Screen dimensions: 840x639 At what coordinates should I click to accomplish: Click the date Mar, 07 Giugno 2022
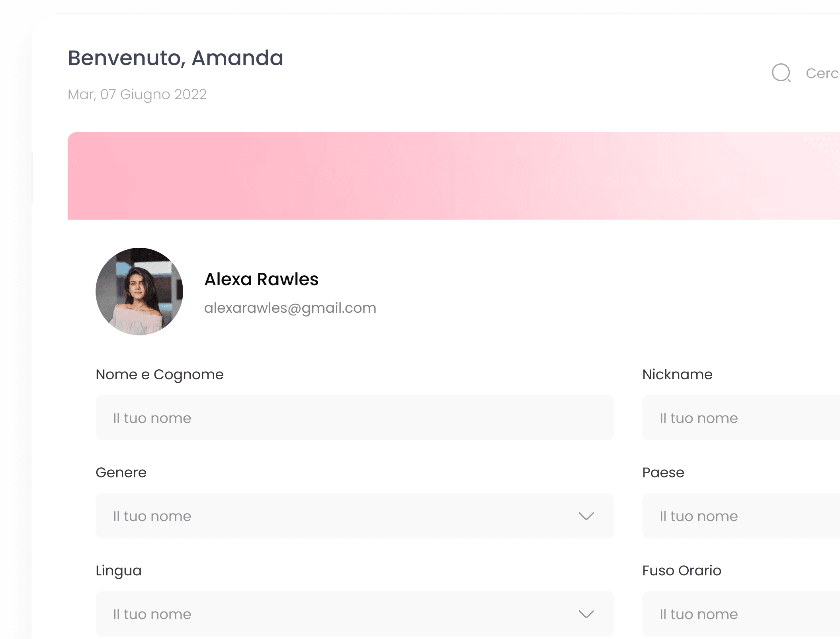(x=137, y=94)
